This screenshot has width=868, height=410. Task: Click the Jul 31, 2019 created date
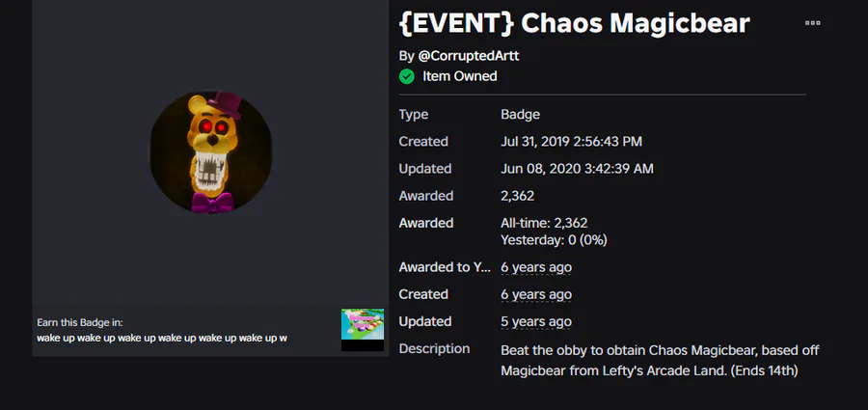(571, 142)
